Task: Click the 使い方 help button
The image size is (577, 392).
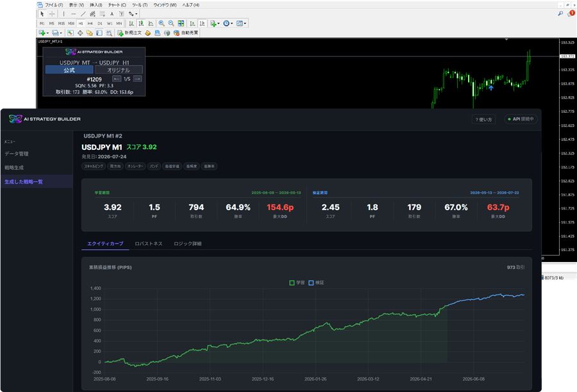Action: [483, 119]
